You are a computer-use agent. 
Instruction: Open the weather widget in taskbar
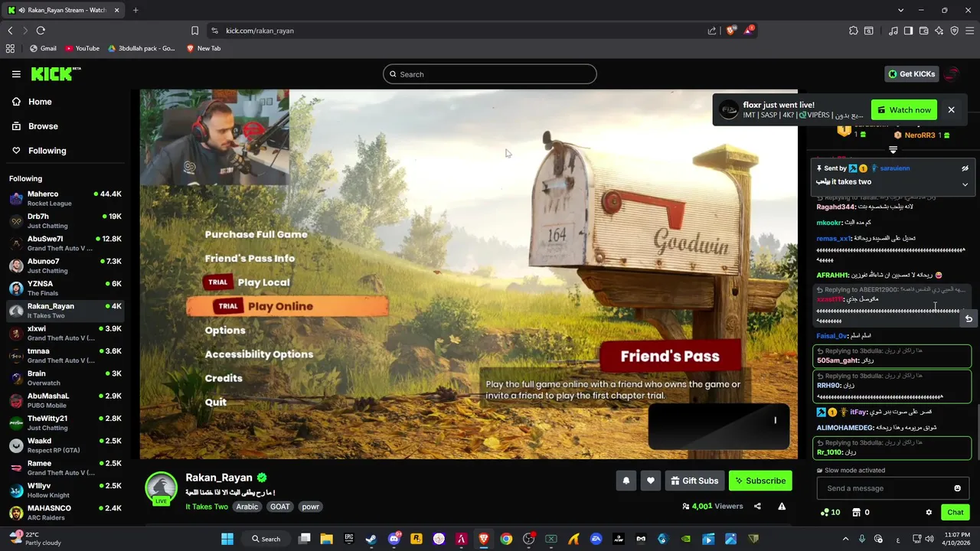34,539
